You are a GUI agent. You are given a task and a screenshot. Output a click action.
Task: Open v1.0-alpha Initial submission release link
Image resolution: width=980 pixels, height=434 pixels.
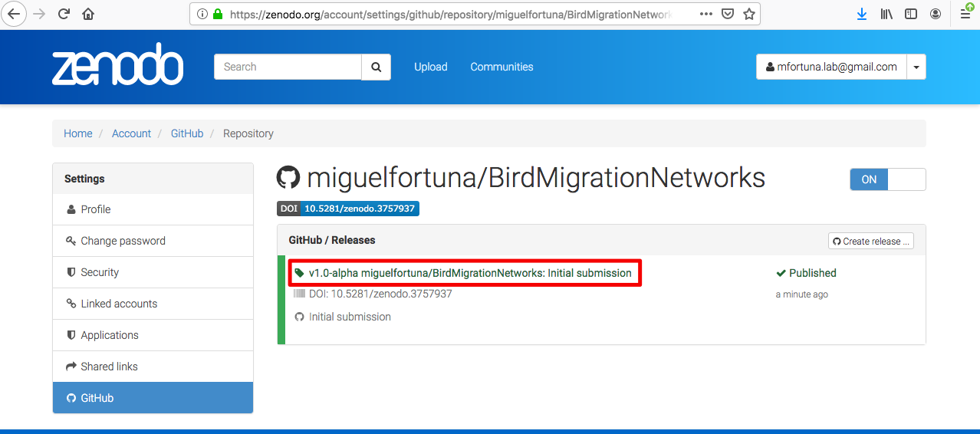coord(470,273)
